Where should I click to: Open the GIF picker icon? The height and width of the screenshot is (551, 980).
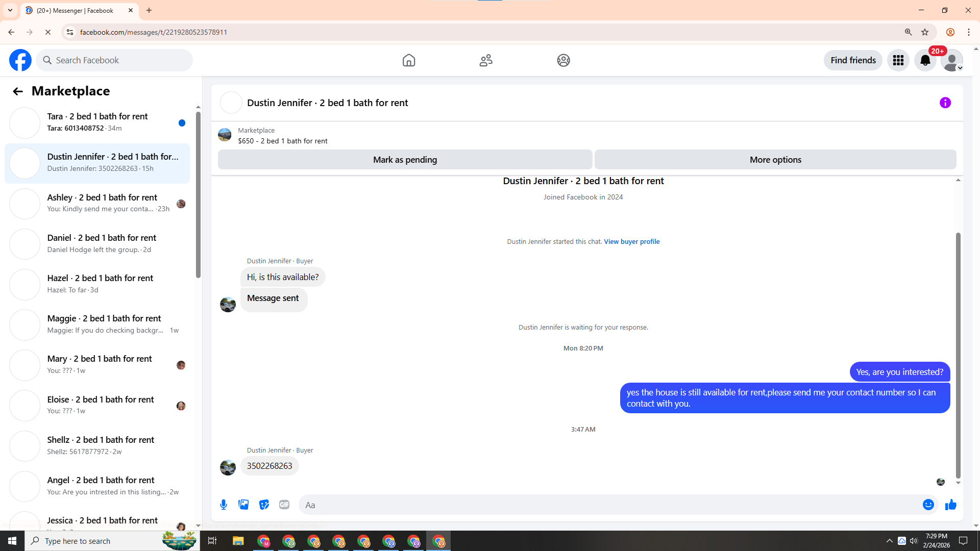(x=284, y=505)
